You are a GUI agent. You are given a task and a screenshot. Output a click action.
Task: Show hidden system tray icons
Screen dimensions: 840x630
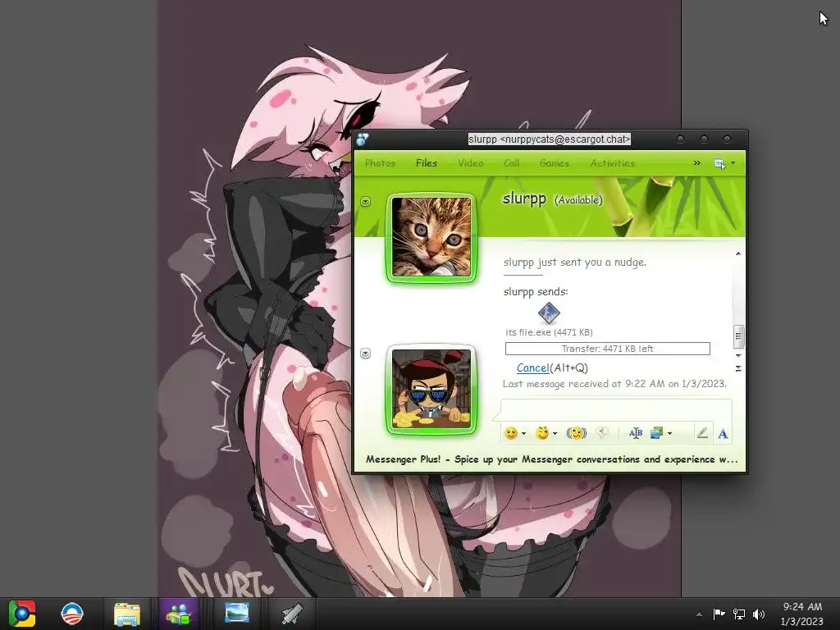click(x=699, y=614)
